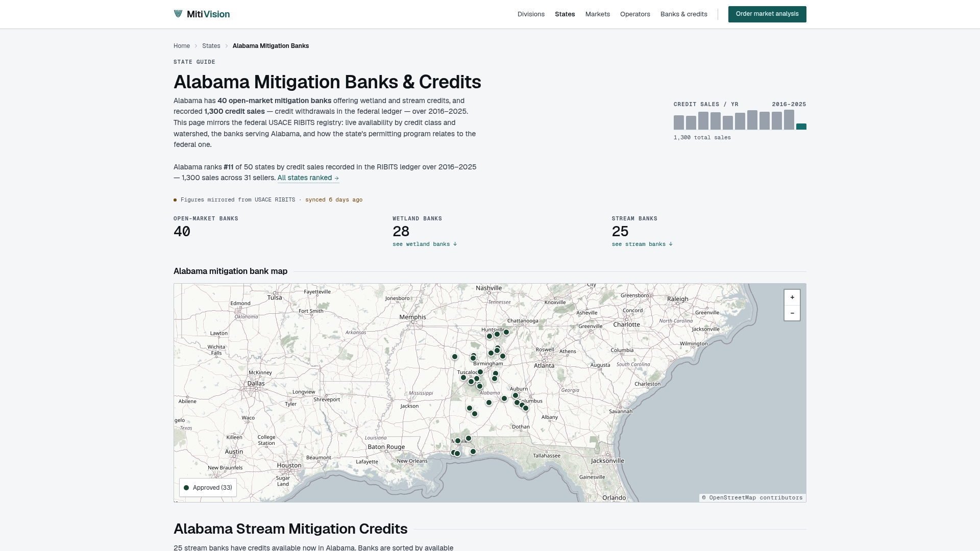Open the States nav item
This screenshot has width=980, height=551.
pos(565,14)
